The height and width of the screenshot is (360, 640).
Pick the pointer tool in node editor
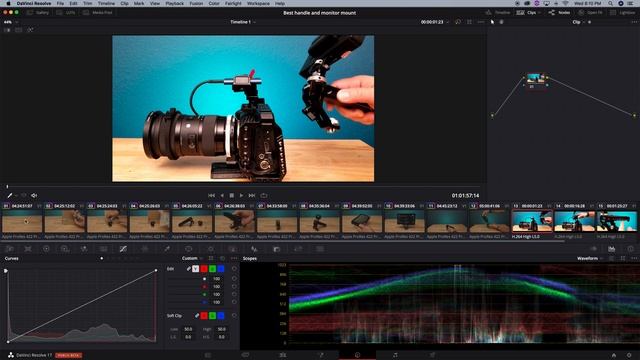click(x=492, y=22)
